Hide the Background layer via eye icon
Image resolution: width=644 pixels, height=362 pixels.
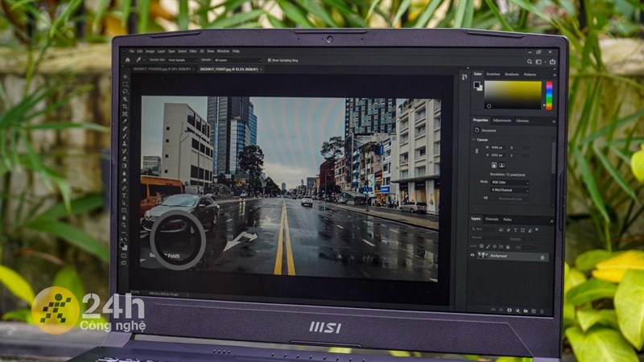473,256
